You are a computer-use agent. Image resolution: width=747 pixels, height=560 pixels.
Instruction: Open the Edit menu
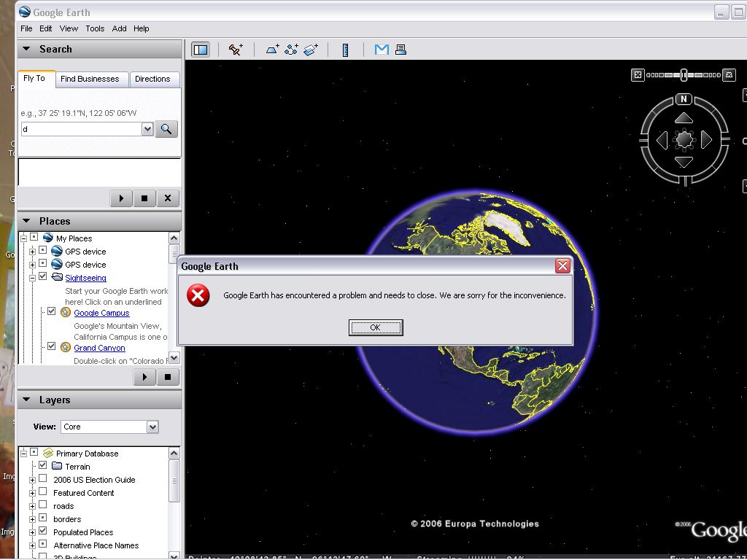point(46,28)
